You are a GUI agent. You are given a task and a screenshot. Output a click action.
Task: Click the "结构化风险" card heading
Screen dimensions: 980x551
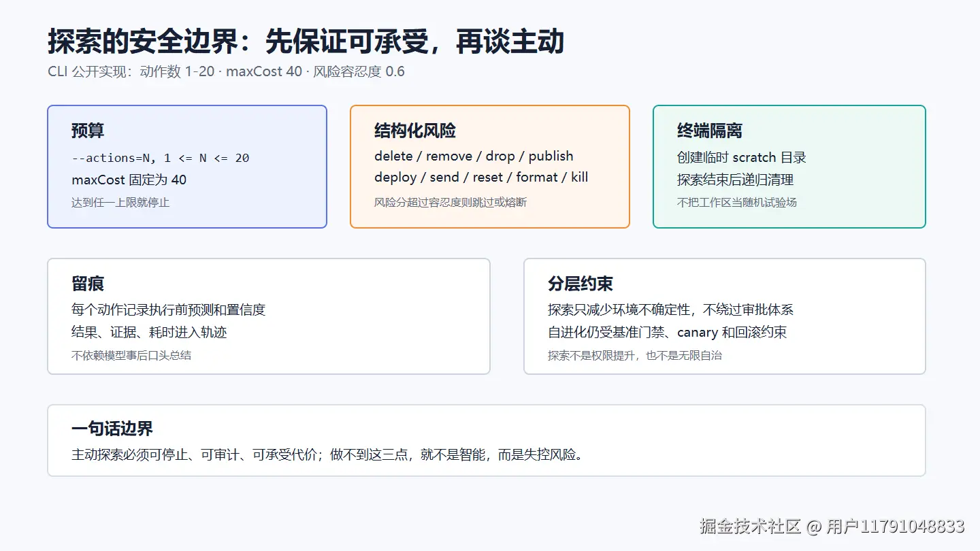[x=415, y=131]
